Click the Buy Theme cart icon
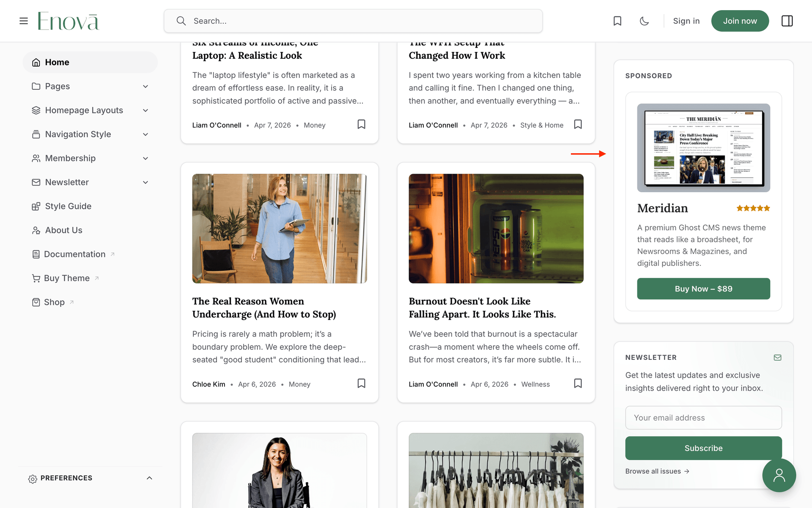812x508 pixels. pos(36,278)
